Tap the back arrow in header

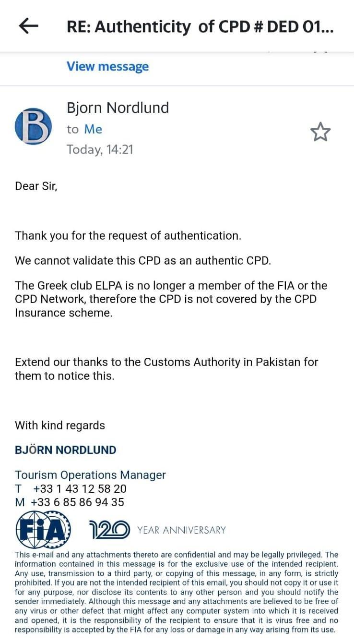(29, 26)
